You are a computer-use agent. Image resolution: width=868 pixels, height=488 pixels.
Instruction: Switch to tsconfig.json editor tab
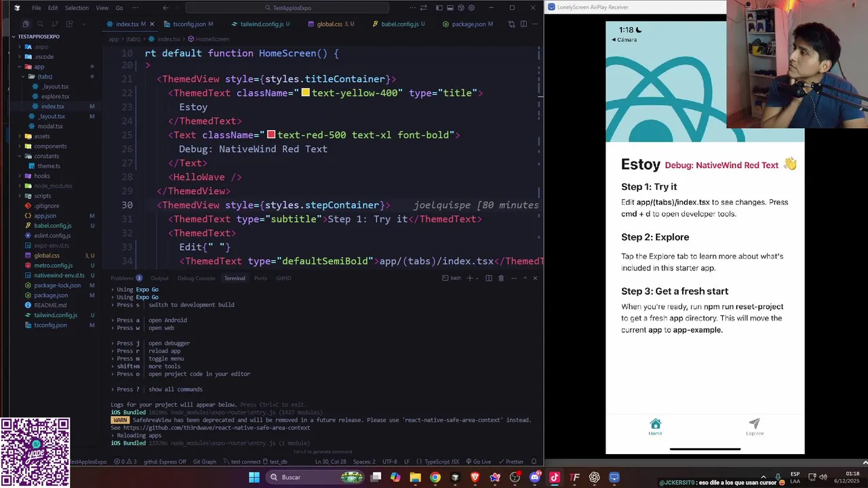189,24
